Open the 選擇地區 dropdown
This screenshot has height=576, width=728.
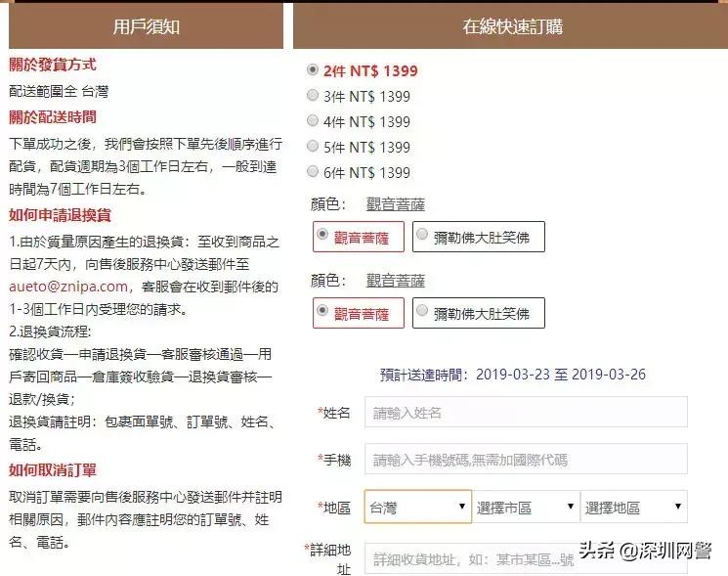634,507
